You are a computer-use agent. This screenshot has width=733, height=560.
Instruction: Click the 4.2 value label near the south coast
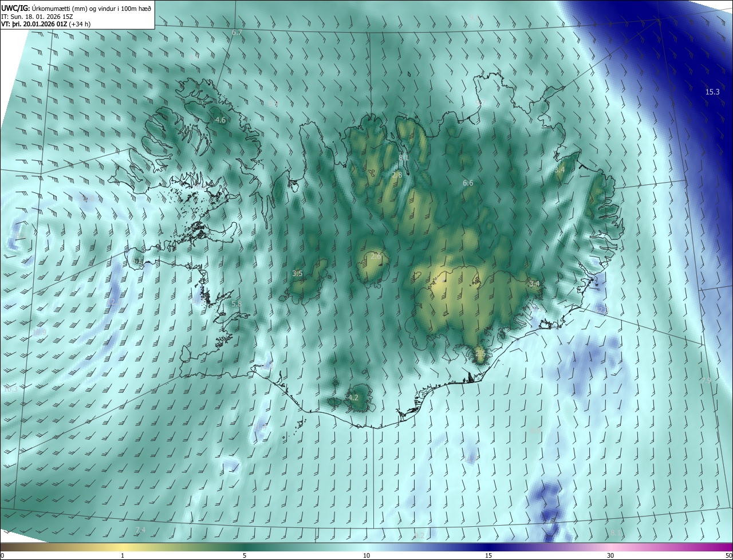[x=353, y=397]
